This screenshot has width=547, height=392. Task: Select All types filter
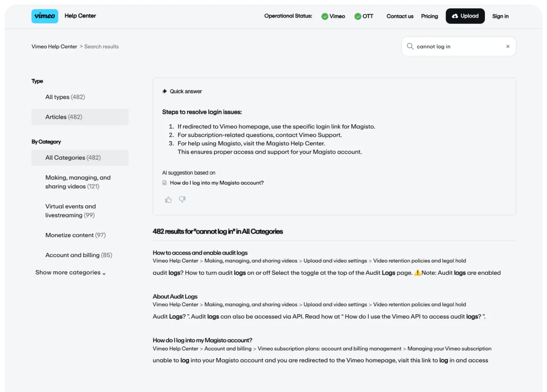[x=65, y=97]
